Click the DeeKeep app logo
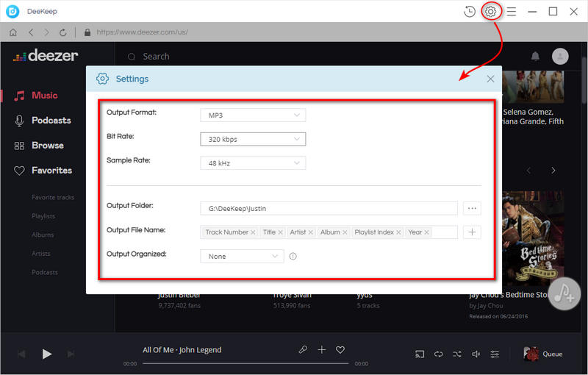Image resolution: width=588 pixels, height=375 pixels. point(12,11)
